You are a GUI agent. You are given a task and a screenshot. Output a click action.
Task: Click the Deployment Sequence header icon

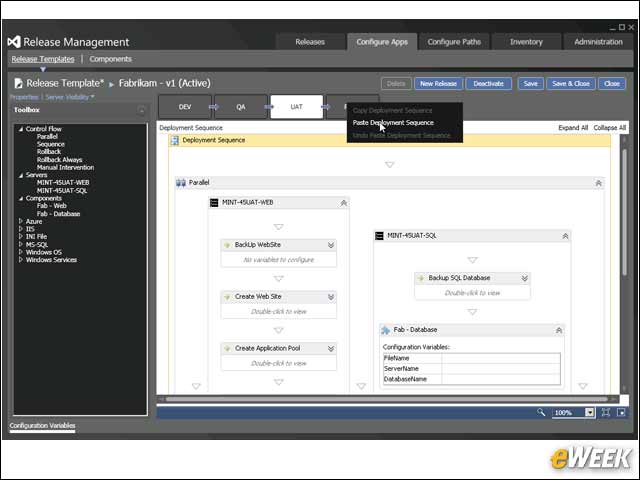point(175,140)
